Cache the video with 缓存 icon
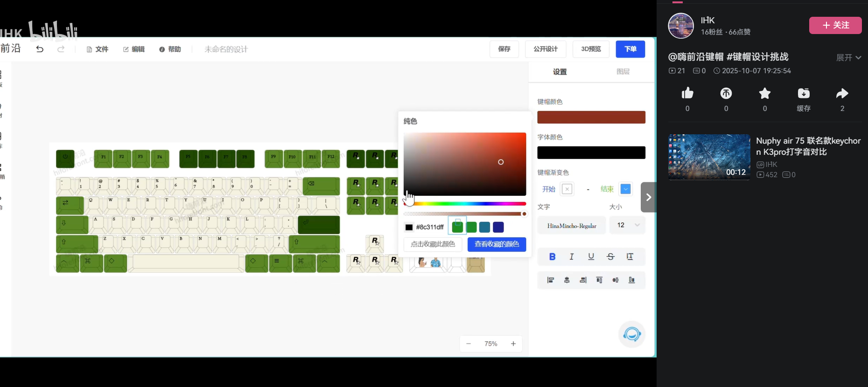 pyautogui.click(x=804, y=94)
